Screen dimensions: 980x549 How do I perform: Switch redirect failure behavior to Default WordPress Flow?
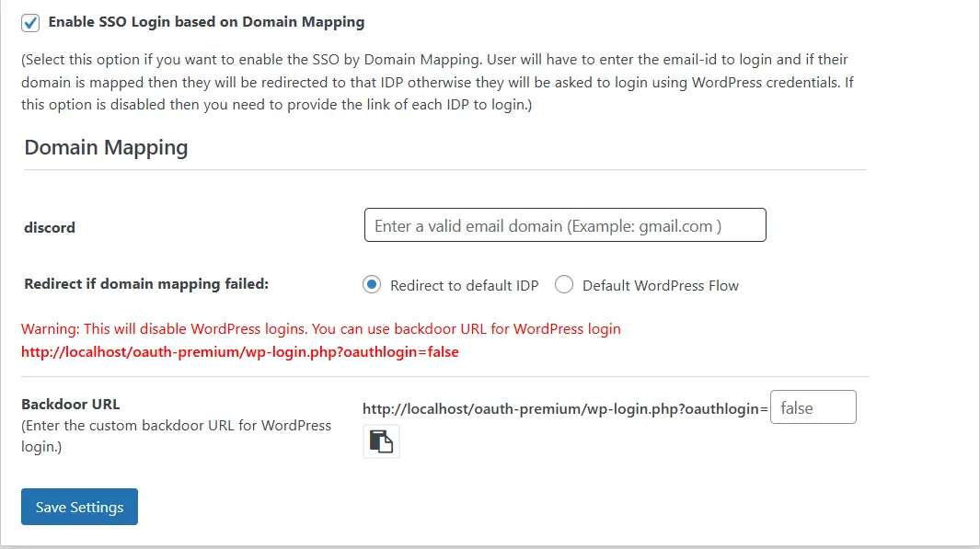pos(562,284)
